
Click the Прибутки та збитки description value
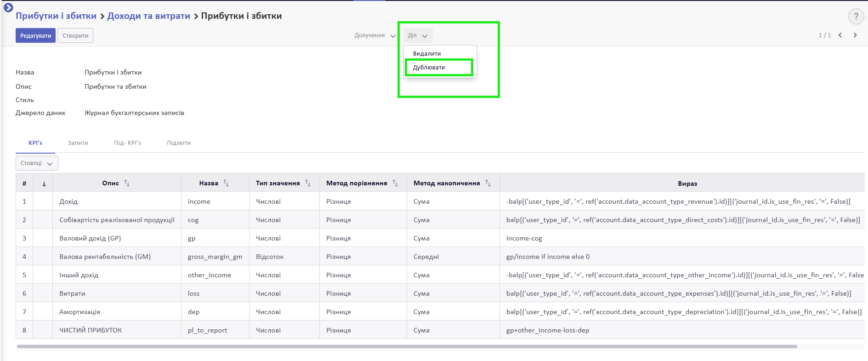(115, 86)
